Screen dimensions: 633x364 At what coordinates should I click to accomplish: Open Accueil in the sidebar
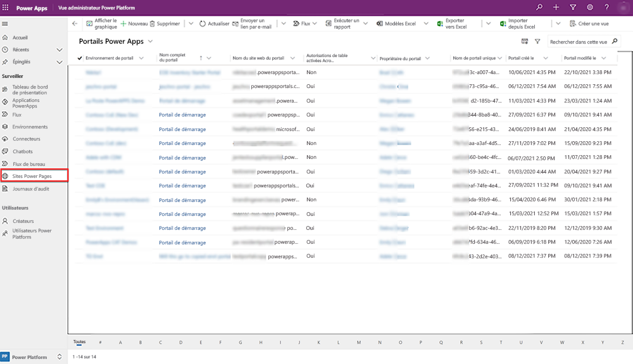point(20,37)
